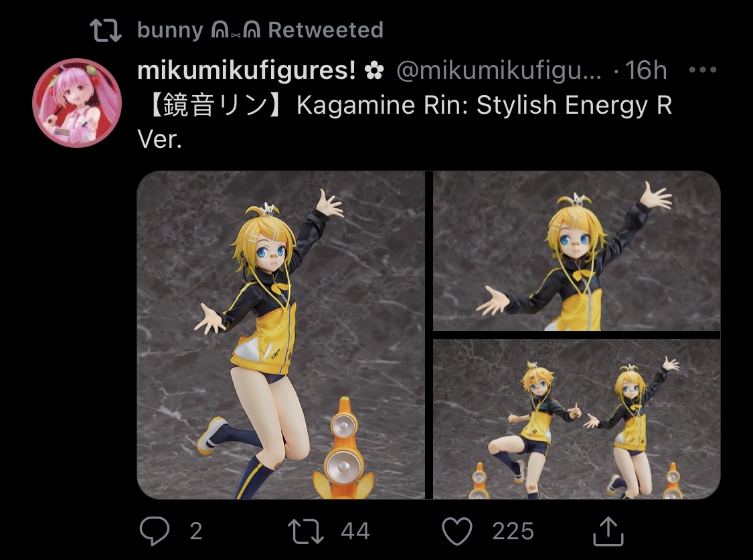
Task: Click the @mikumikufigu... handle
Action: pos(499,71)
